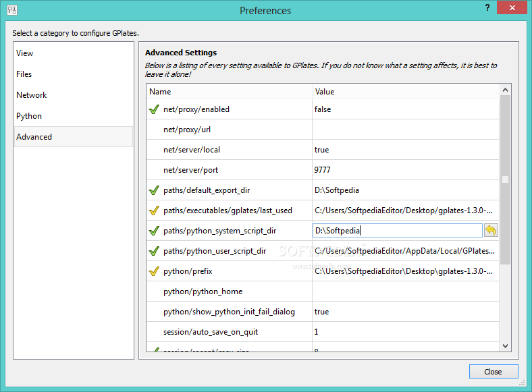
Task: Select the paths/default_export_dir setting name
Action: click(x=207, y=190)
